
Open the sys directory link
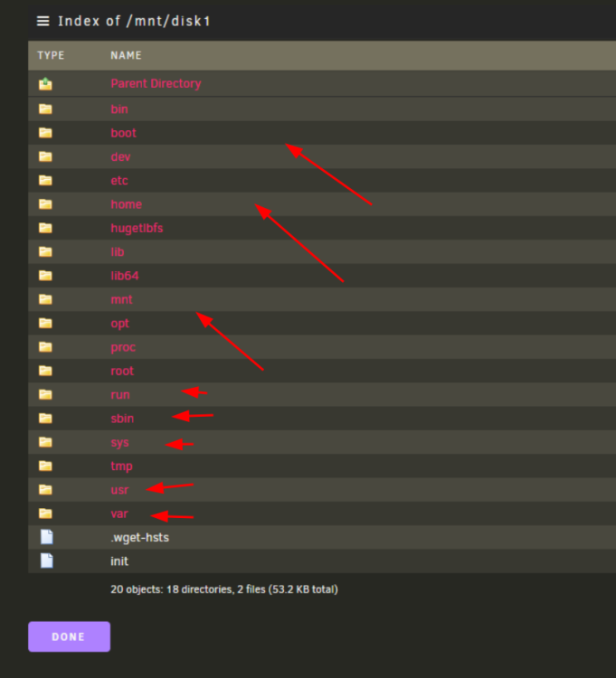pyautogui.click(x=119, y=442)
